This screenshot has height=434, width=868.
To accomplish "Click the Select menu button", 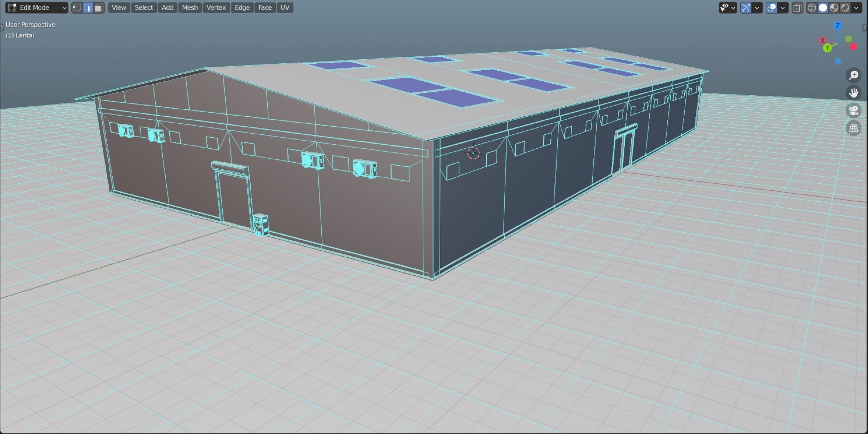I will pyautogui.click(x=144, y=7).
